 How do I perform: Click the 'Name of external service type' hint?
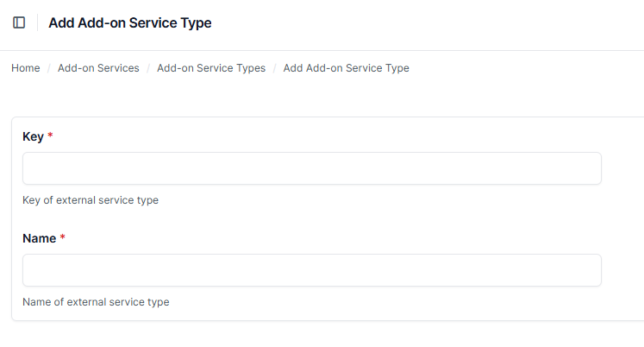tap(96, 302)
